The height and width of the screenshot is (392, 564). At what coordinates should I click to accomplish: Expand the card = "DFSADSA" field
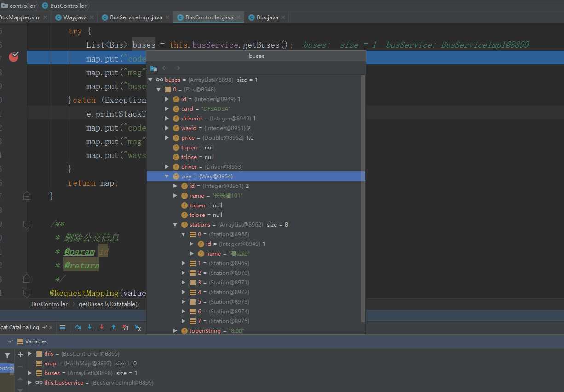(167, 109)
